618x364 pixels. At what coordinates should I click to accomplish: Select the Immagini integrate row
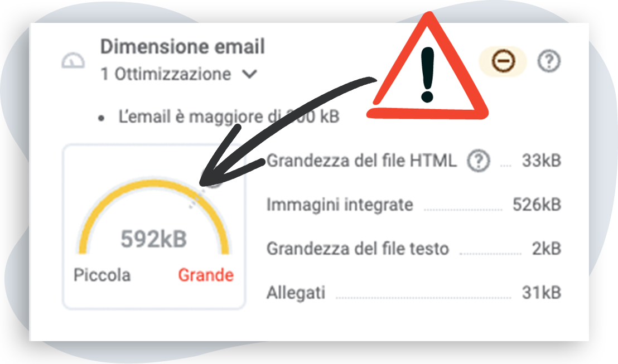[414, 205]
